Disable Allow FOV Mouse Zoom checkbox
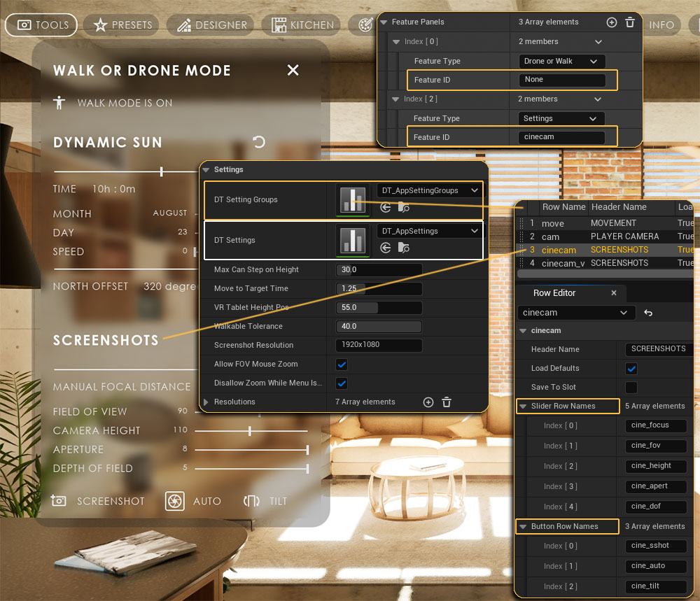This screenshot has width=700, height=601. [x=342, y=365]
